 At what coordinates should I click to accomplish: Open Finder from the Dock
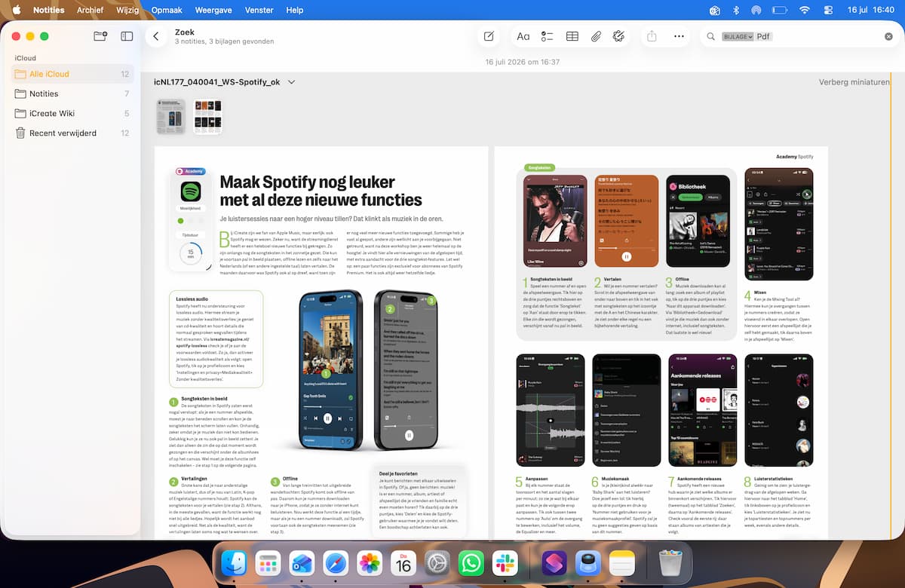(x=235, y=563)
